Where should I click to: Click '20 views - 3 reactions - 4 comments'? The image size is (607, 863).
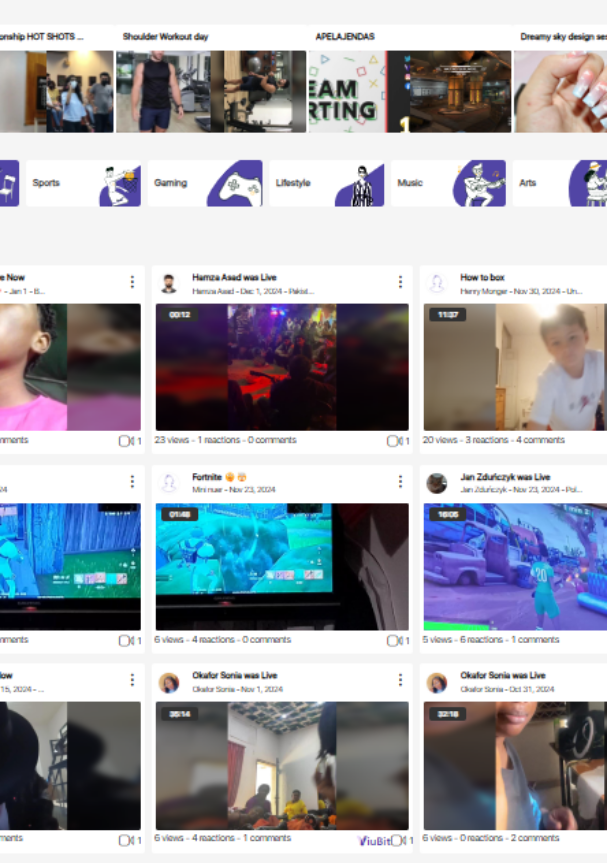[x=494, y=440]
